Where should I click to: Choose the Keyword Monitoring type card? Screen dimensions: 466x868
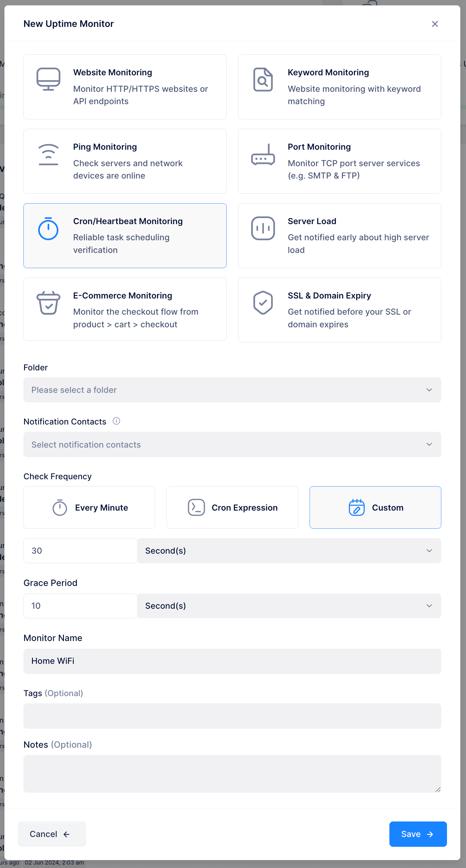[x=339, y=87]
